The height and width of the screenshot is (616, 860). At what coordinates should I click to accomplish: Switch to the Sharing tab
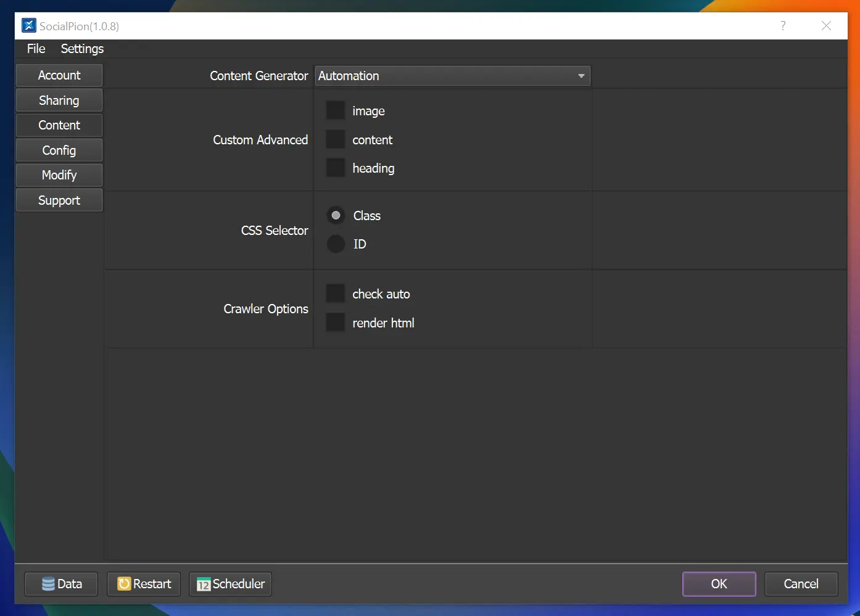[x=59, y=101]
